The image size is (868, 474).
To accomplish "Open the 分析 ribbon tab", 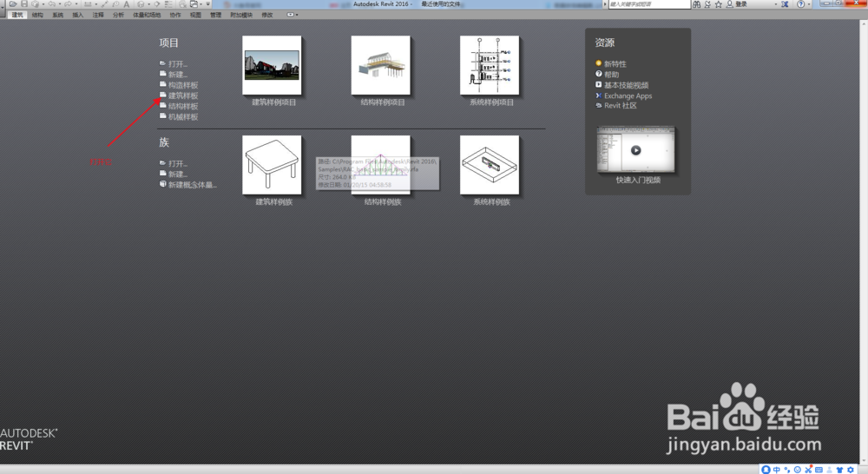I will (x=118, y=15).
